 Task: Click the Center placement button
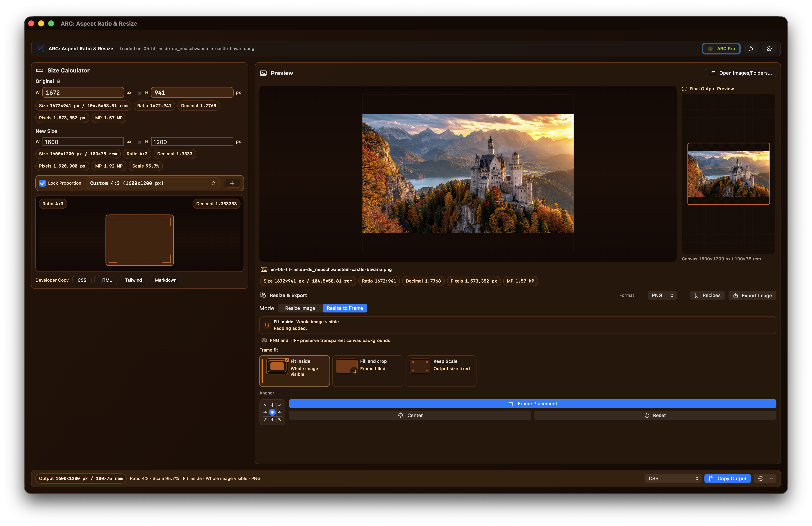[410, 415]
